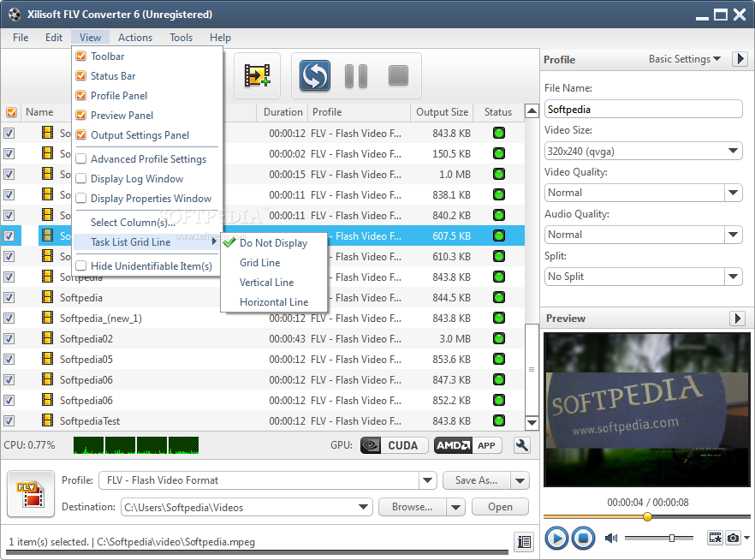Toggle the Status Bar menu checkbox
Image resolution: width=755 pixels, height=560 pixels.
[x=81, y=76]
